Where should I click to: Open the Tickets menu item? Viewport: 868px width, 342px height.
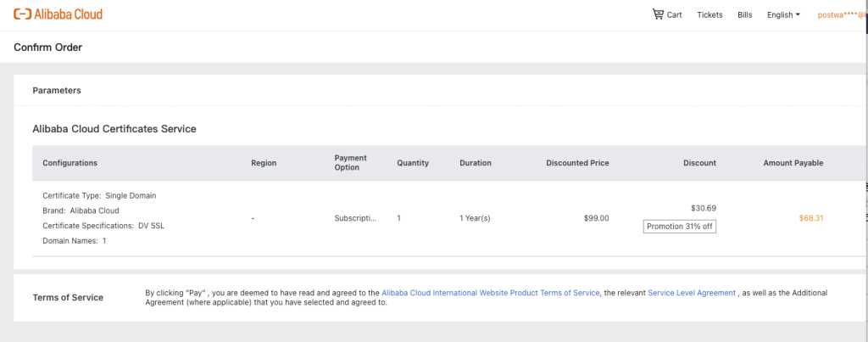pos(709,14)
